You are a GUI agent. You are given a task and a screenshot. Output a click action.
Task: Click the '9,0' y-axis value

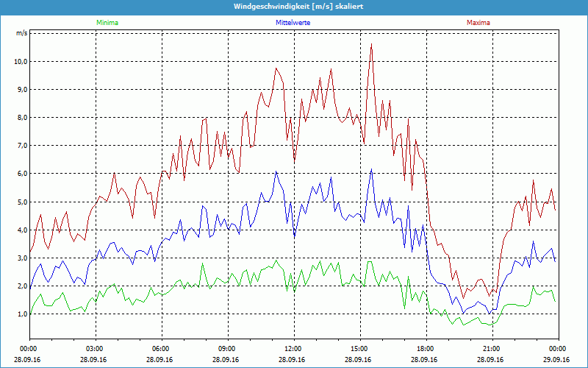[22, 90]
